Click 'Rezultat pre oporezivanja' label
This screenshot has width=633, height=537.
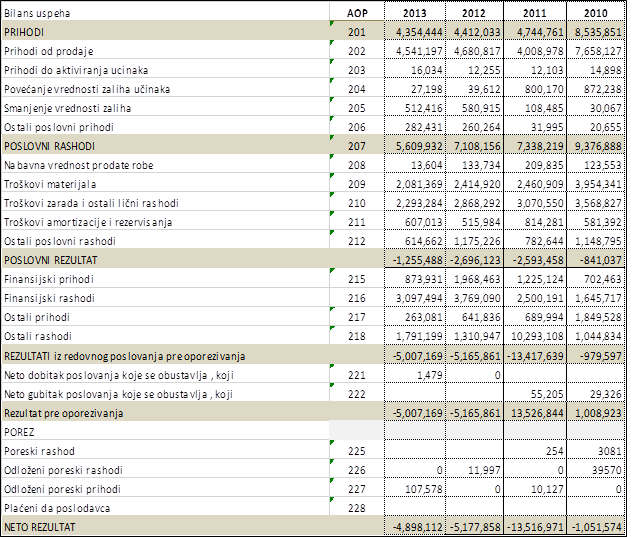63,413
